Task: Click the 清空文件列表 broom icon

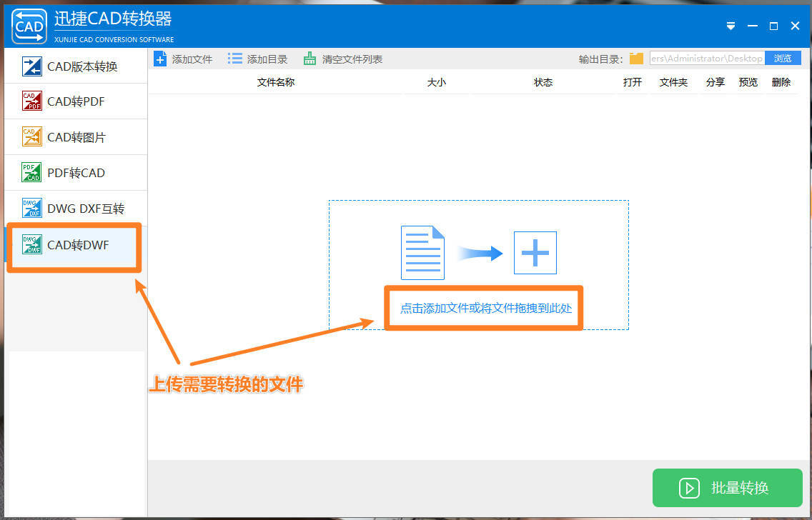Action: (310, 59)
